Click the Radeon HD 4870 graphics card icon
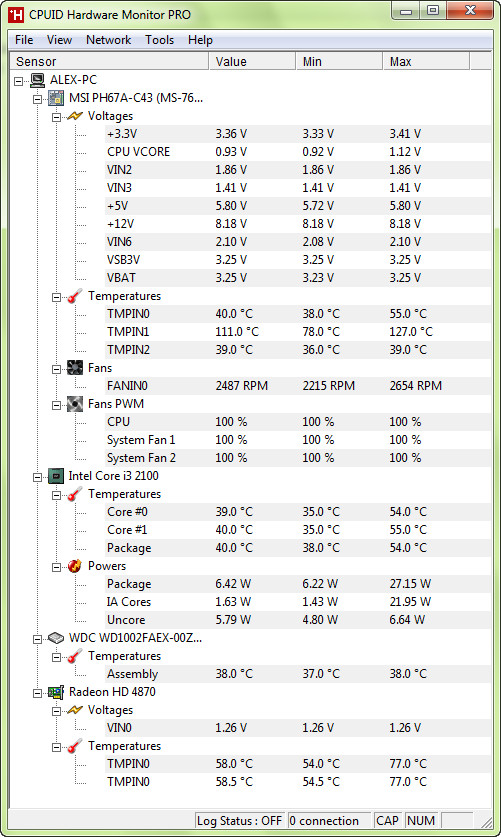 pos(56,692)
